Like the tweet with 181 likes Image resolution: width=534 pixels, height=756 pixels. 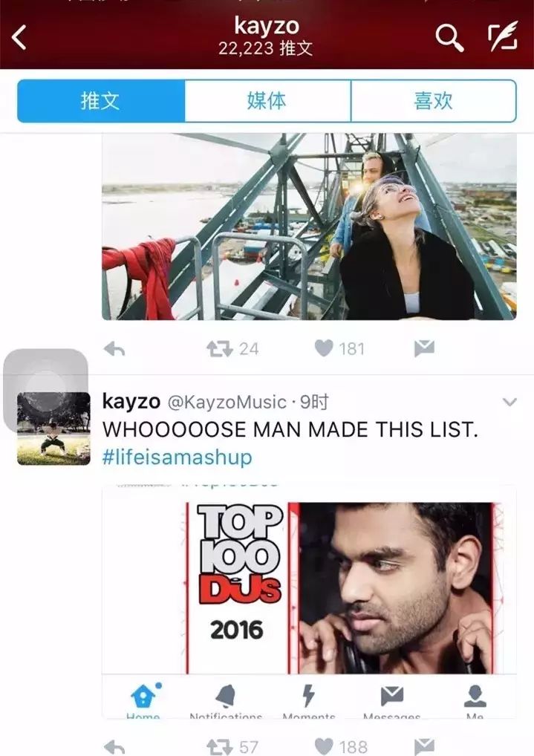point(324,348)
